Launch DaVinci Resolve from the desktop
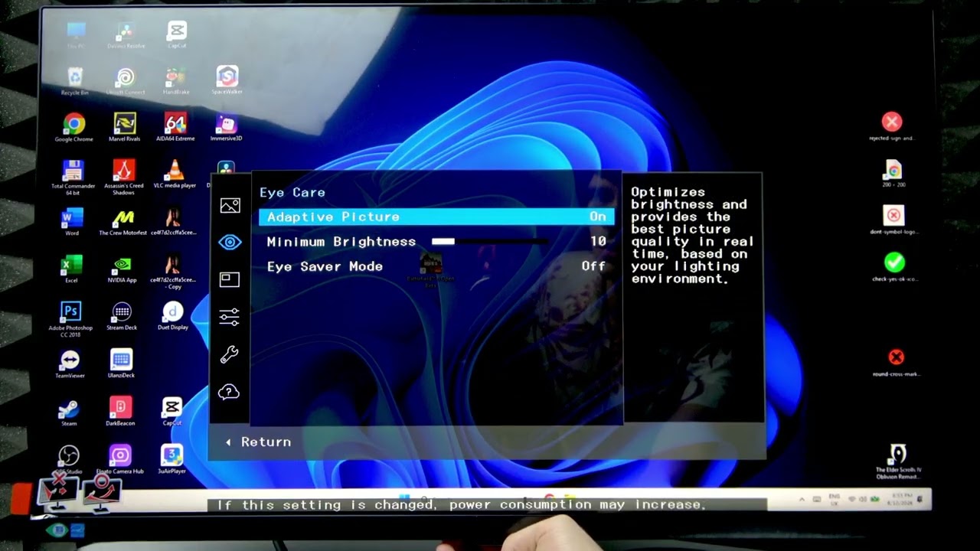This screenshot has height=551, width=980. click(x=126, y=35)
